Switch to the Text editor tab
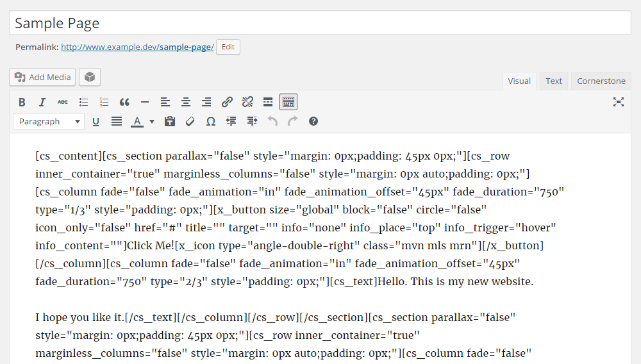The height and width of the screenshot is (364, 641). coord(554,81)
